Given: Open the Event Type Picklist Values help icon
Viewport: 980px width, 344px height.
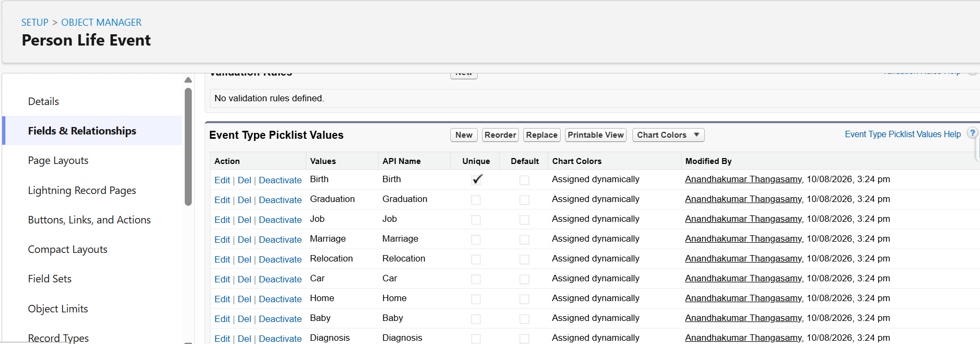Looking at the screenshot, I should click(973, 133).
